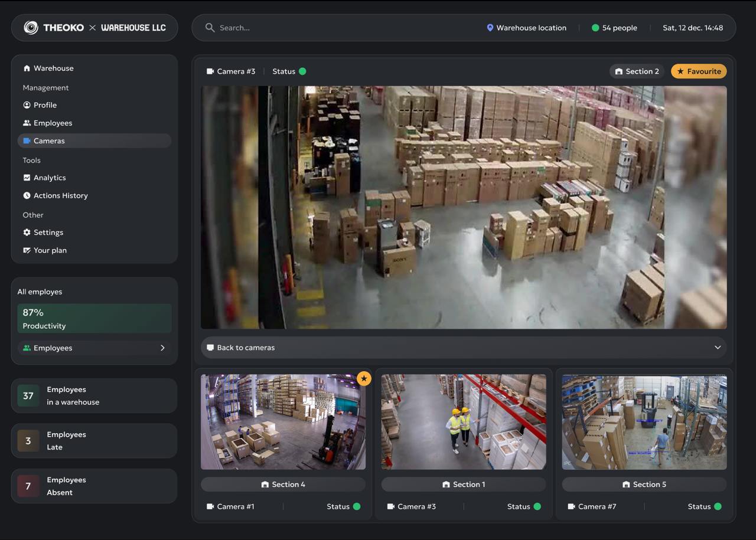Click the Your plan pencil icon

27,250
